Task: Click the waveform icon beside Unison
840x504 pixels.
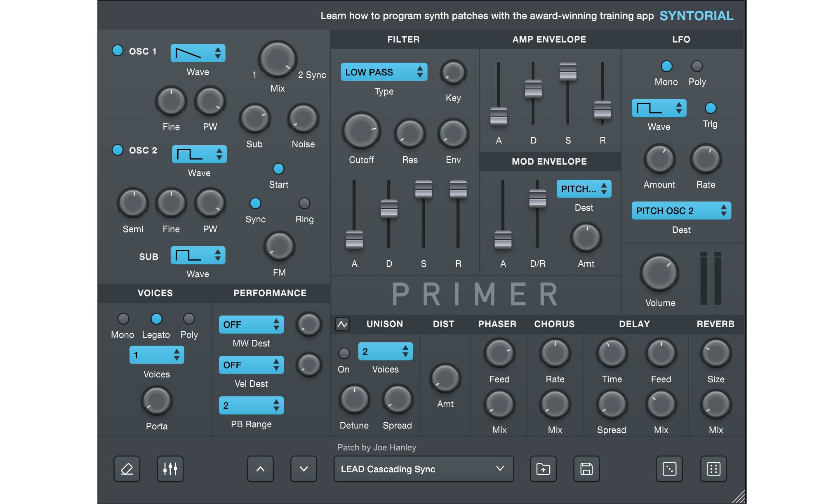Action: point(342,324)
